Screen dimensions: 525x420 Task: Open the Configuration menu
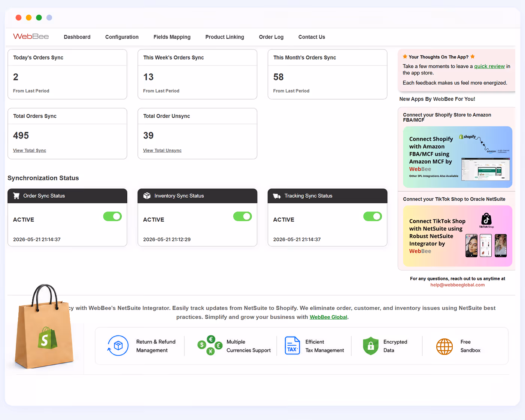122,37
